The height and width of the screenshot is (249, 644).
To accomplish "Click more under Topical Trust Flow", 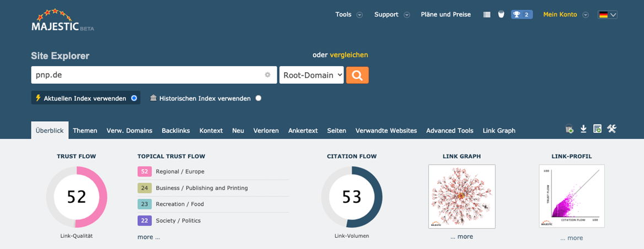I will tap(149, 237).
